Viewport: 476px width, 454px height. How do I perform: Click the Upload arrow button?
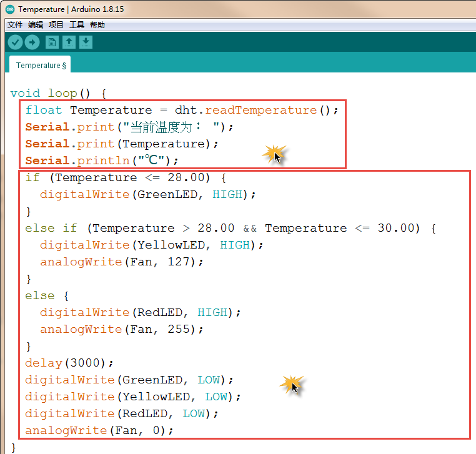point(32,42)
